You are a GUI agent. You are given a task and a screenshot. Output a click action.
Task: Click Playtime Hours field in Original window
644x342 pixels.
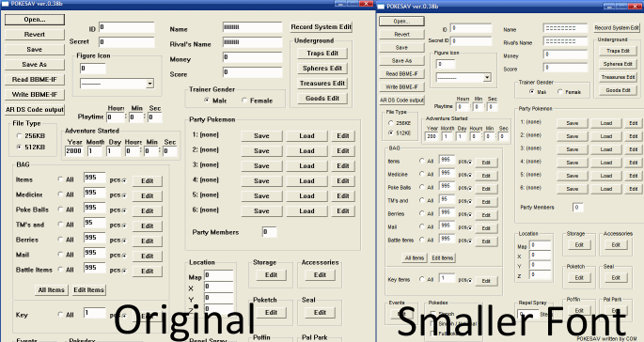[116, 117]
